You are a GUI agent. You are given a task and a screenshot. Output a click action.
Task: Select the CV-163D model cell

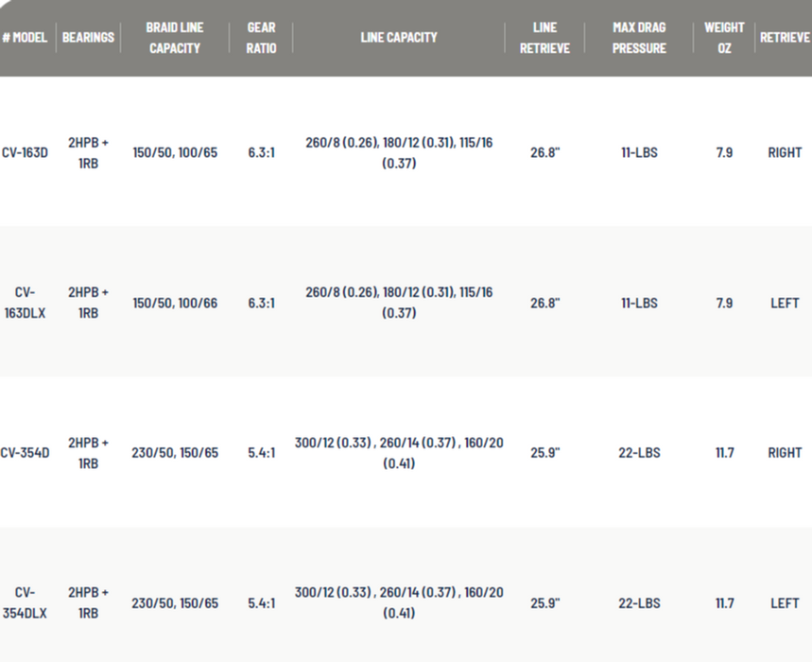25,152
